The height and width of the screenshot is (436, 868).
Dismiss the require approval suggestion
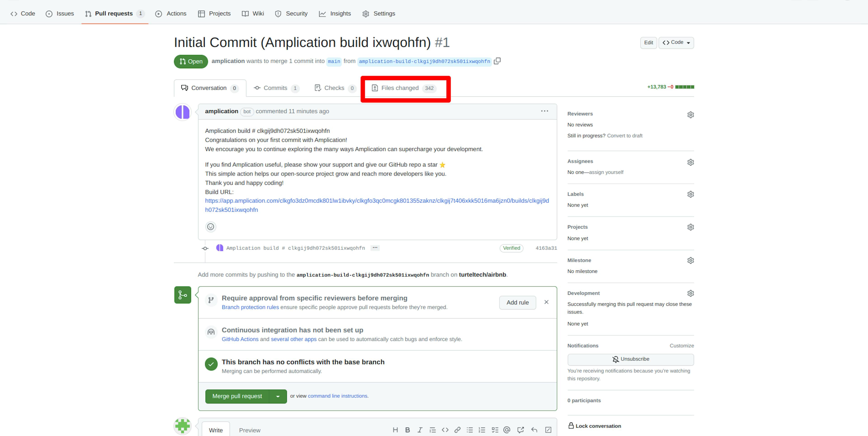coord(546,302)
